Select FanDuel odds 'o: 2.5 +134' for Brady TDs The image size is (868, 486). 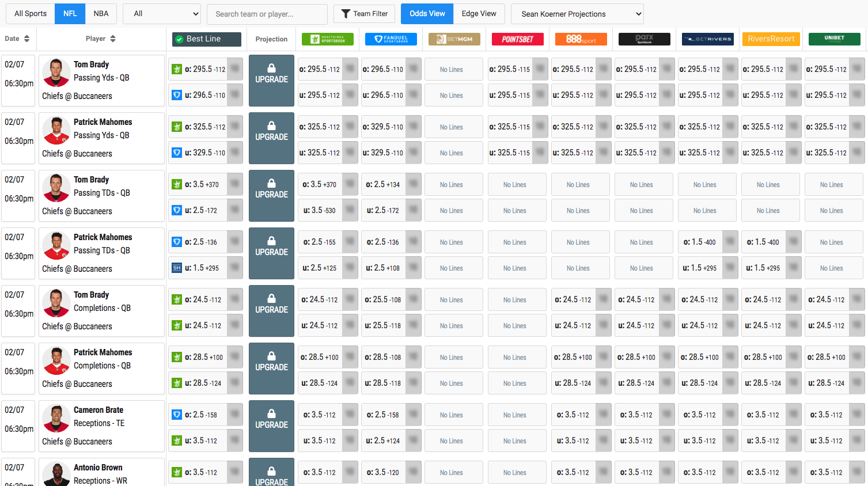click(x=391, y=184)
